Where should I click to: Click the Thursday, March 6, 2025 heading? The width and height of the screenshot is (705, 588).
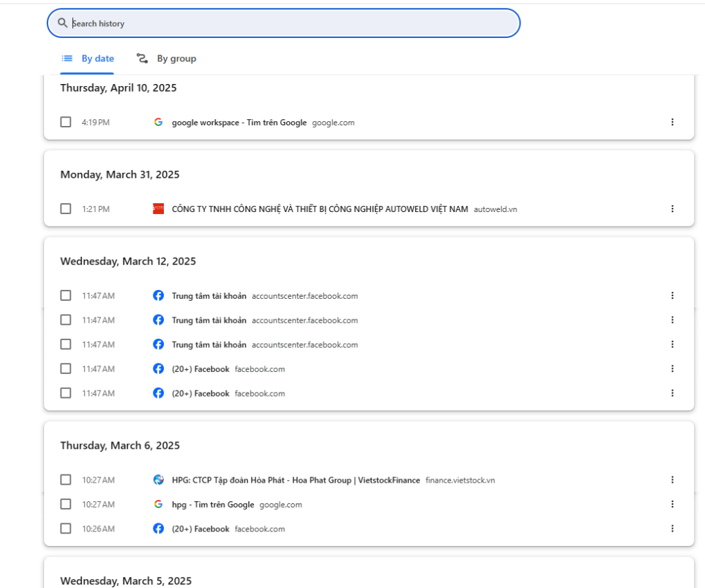(120, 445)
